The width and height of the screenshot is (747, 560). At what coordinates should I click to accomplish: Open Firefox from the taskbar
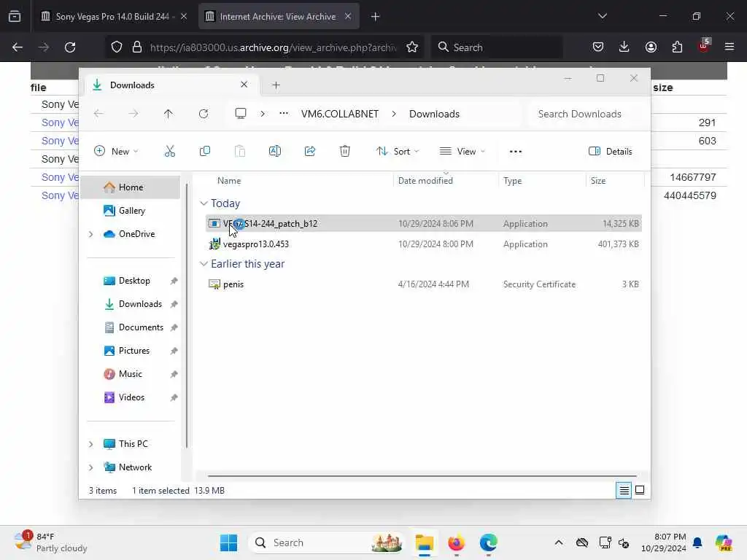(x=456, y=542)
